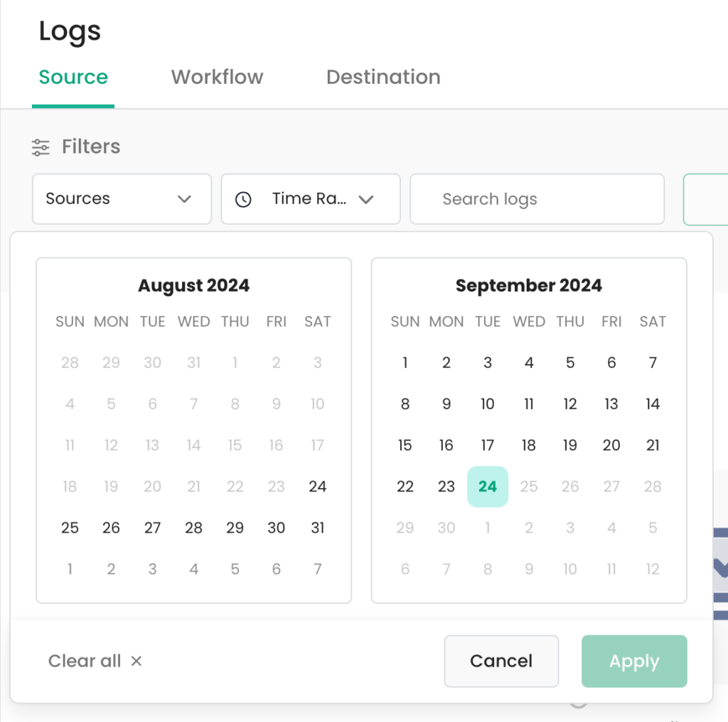Click the Cancel button

click(x=501, y=661)
